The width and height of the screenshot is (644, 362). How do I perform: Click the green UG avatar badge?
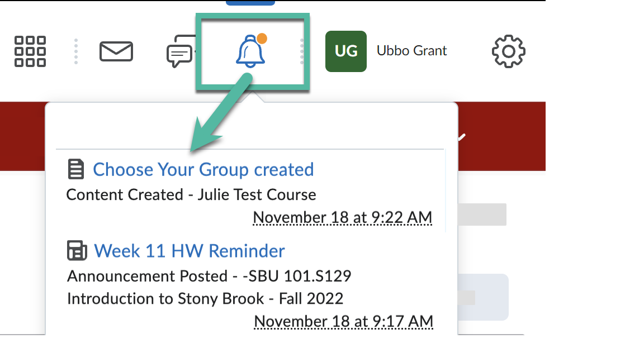[x=346, y=51]
